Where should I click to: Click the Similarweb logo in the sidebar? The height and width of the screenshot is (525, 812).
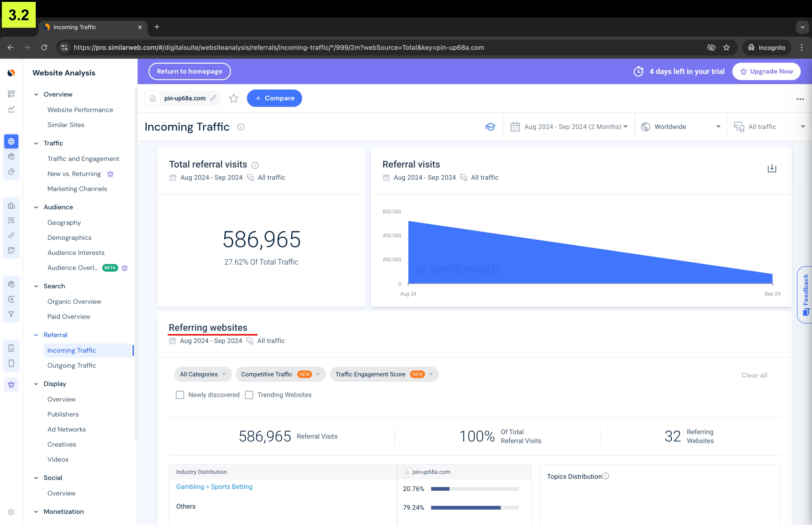coord(11,73)
